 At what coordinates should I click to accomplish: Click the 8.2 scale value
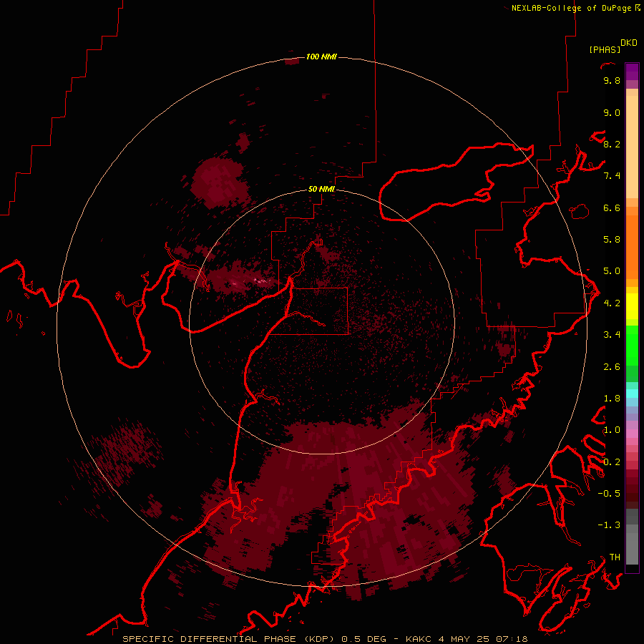tap(612, 144)
